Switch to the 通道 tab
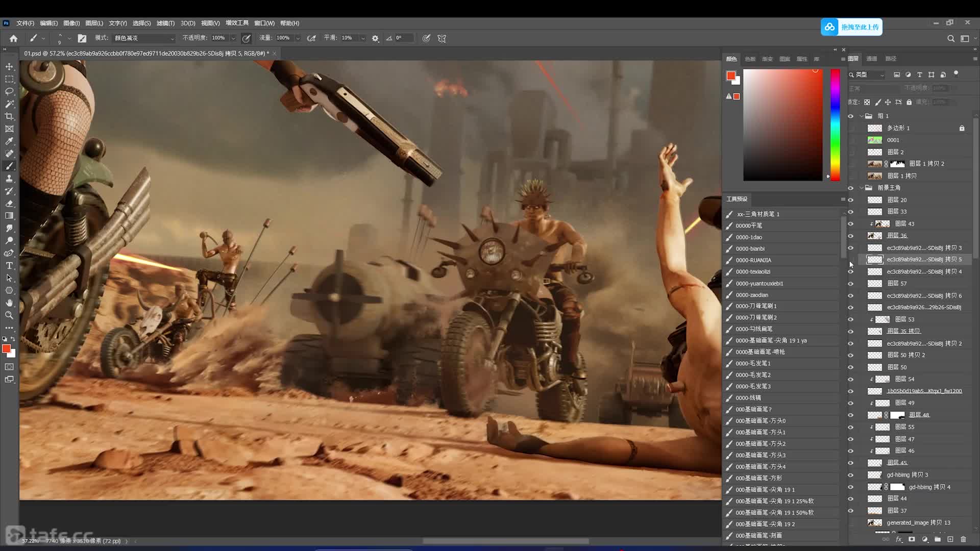Screen dimensions: 980x551 [872, 59]
